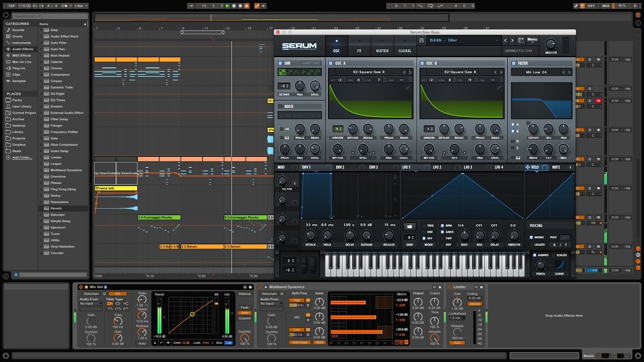Switch to Serum GLOBAL tab
This screenshot has height=362, width=644.
coord(405,46)
